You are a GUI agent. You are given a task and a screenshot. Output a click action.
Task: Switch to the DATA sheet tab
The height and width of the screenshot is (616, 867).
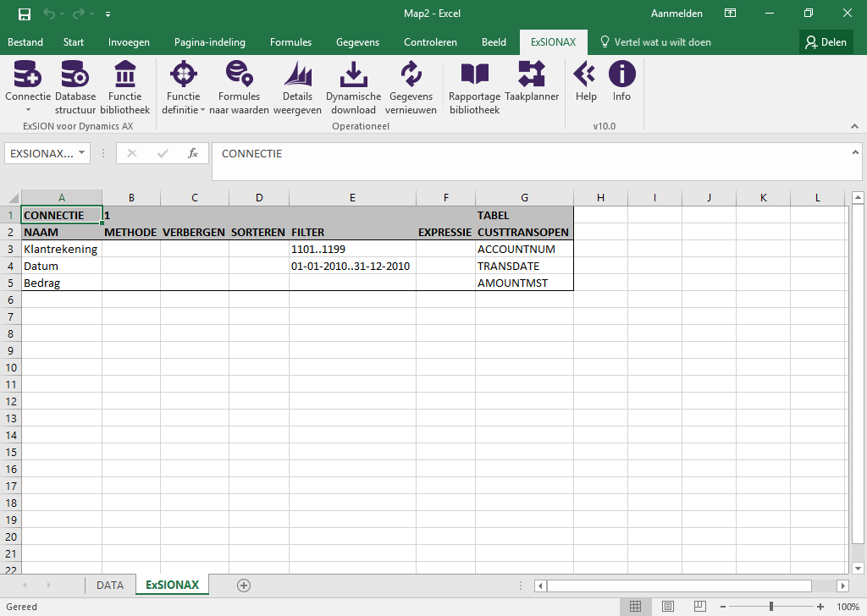(110, 585)
